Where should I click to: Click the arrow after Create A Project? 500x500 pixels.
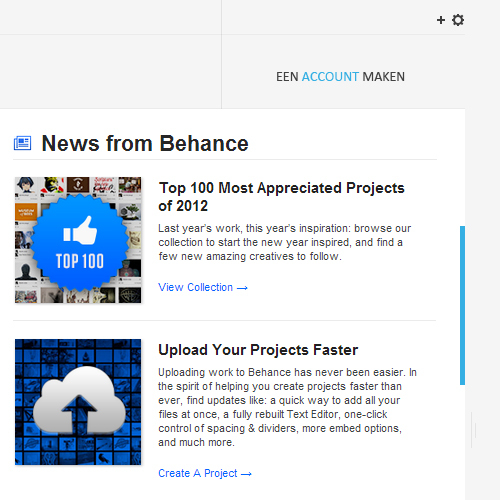coord(246,474)
